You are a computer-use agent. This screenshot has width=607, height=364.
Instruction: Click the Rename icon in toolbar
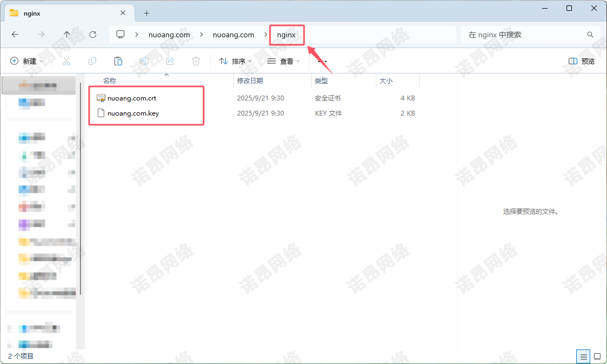coord(144,62)
